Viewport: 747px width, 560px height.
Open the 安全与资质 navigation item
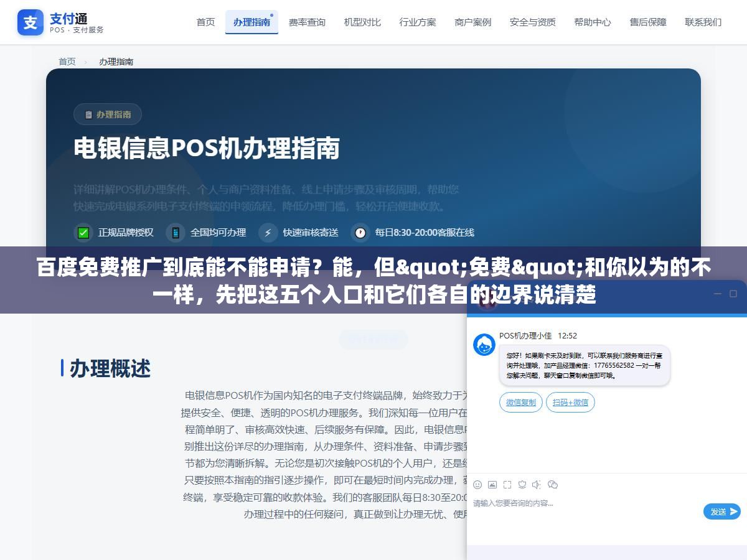(x=533, y=22)
